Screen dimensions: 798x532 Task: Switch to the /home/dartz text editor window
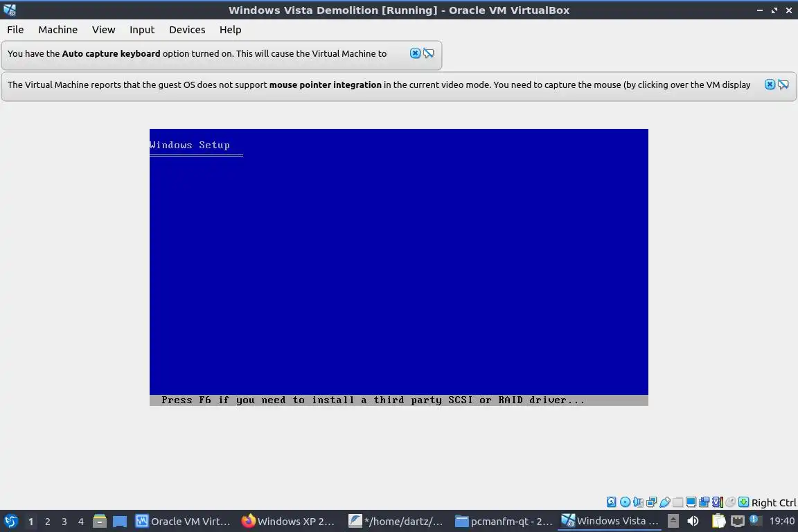point(396,522)
